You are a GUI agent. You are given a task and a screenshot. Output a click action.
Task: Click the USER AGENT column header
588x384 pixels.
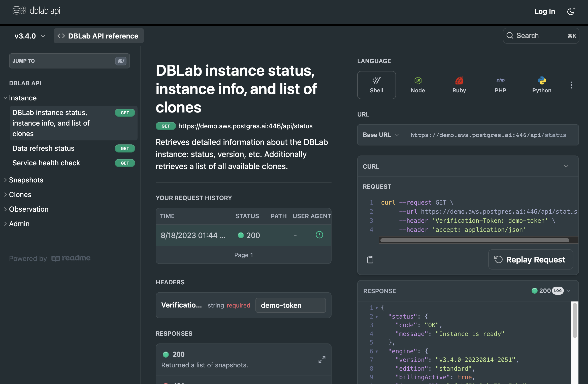coord(312,216)
